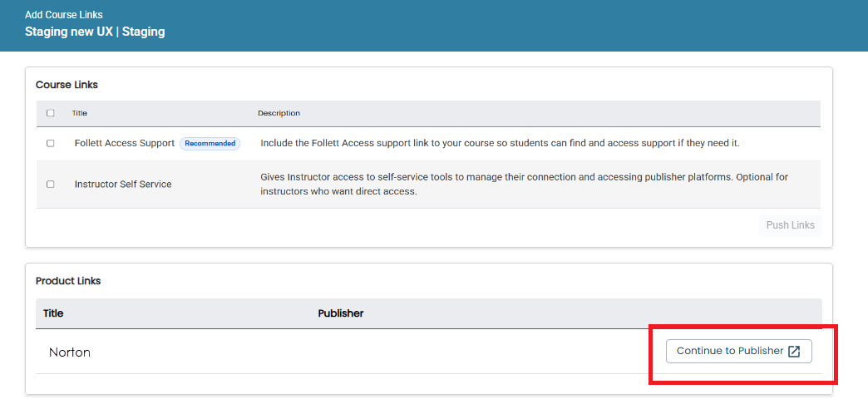Click the Norton product title
Image resolution: width=868 pixels, height=404 pixels.
point(70,352)
